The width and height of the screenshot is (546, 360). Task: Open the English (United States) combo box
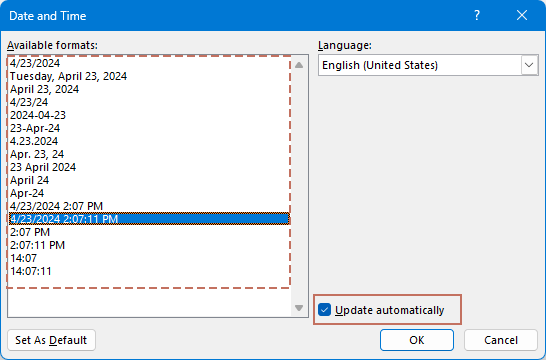click(428, 65)
